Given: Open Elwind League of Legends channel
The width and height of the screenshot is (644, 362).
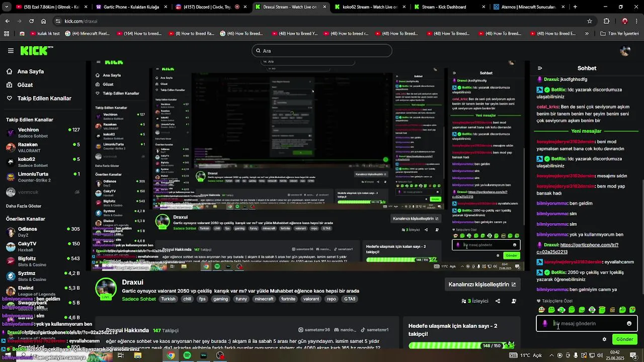Looking at the screenshot, I should pos(43,291).
